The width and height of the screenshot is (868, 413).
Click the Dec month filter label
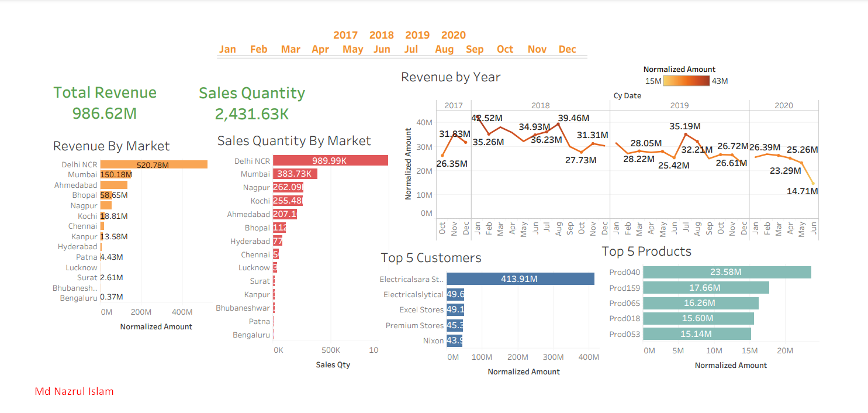pyautogui.click(x=567, y=49)
